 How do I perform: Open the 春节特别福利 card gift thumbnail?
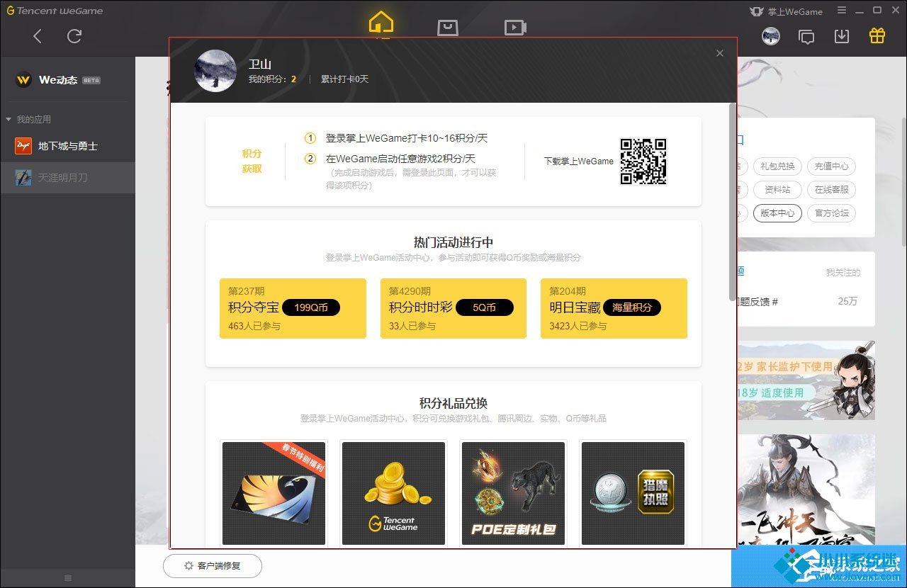[x=274, y=493]
